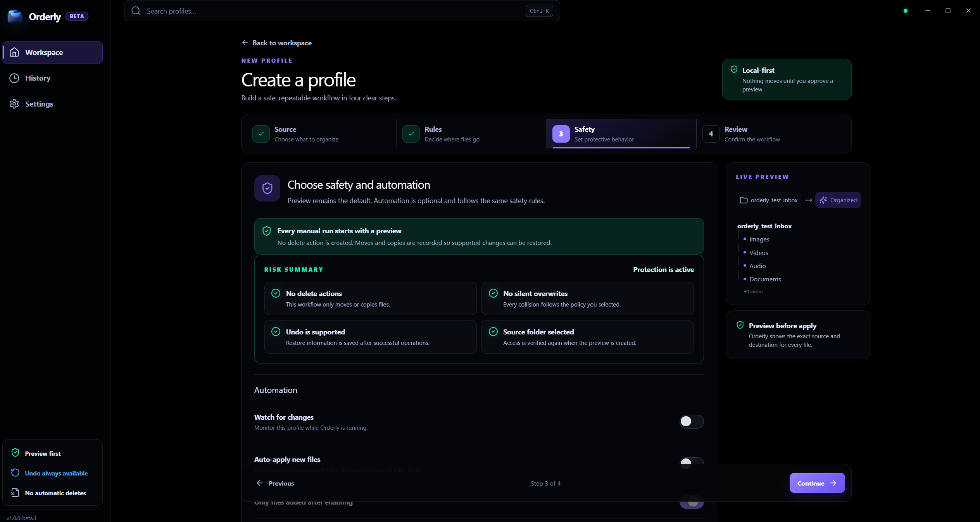This screenshot has height=522, width=980.
Task: Click the check icon for No delete actions
Action: [276, 293]
